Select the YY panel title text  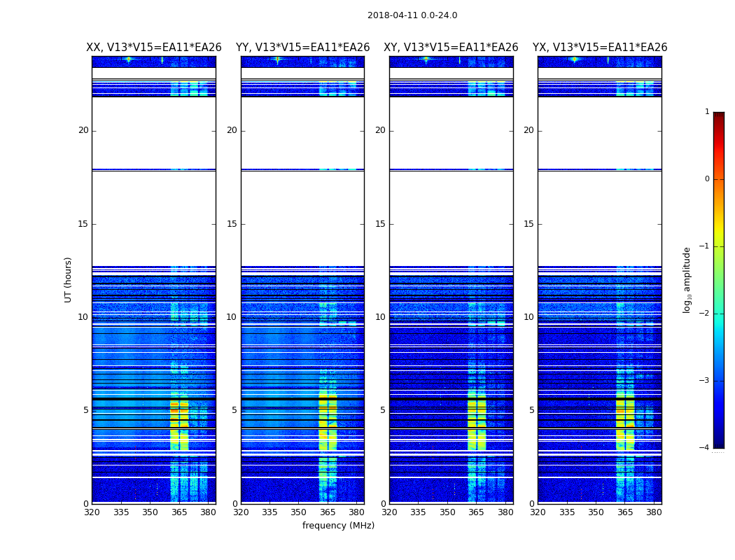[x=302, y=48]
